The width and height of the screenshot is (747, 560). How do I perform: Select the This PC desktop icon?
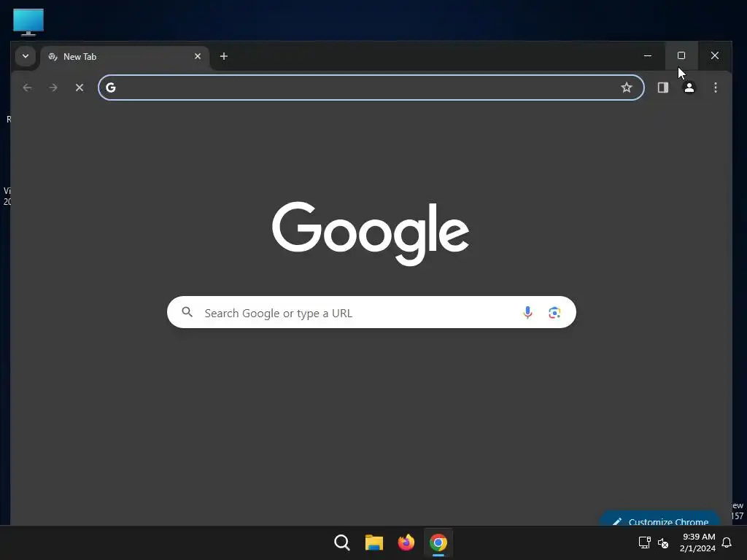point(28,23)
